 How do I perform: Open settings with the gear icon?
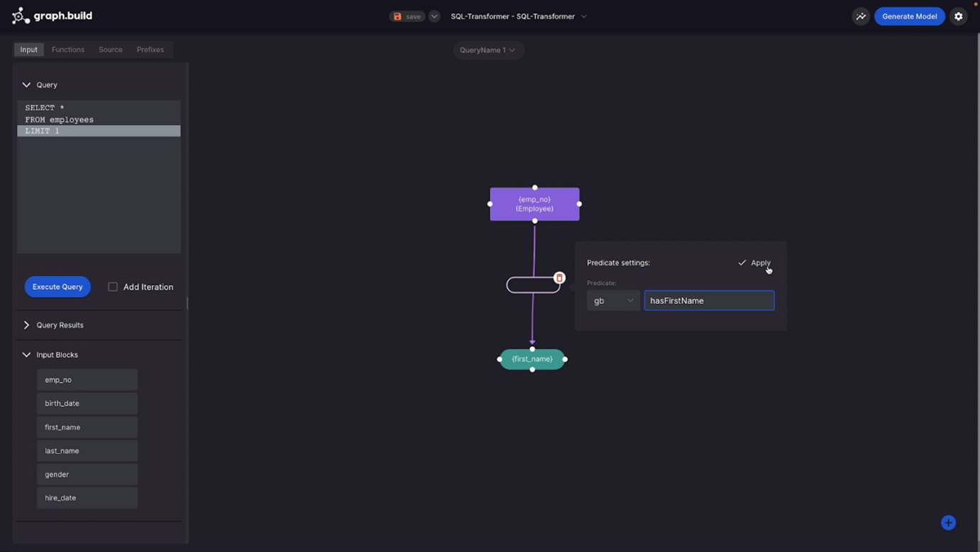(x=958, y=16)
